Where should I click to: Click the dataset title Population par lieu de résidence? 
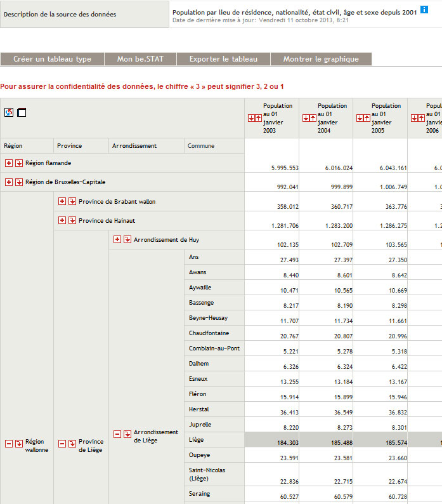294,13
